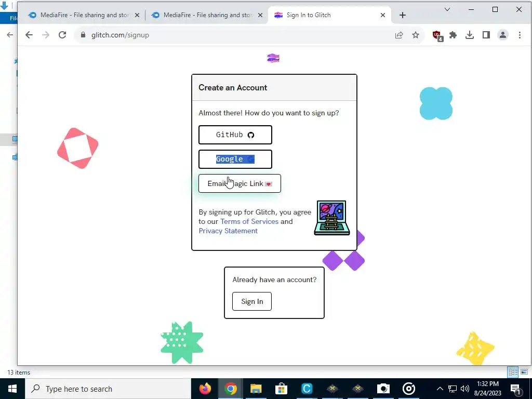This screenshot has height=399, width=532.
Task: Open the camera app in the taskbar
Action: point(383,389)
